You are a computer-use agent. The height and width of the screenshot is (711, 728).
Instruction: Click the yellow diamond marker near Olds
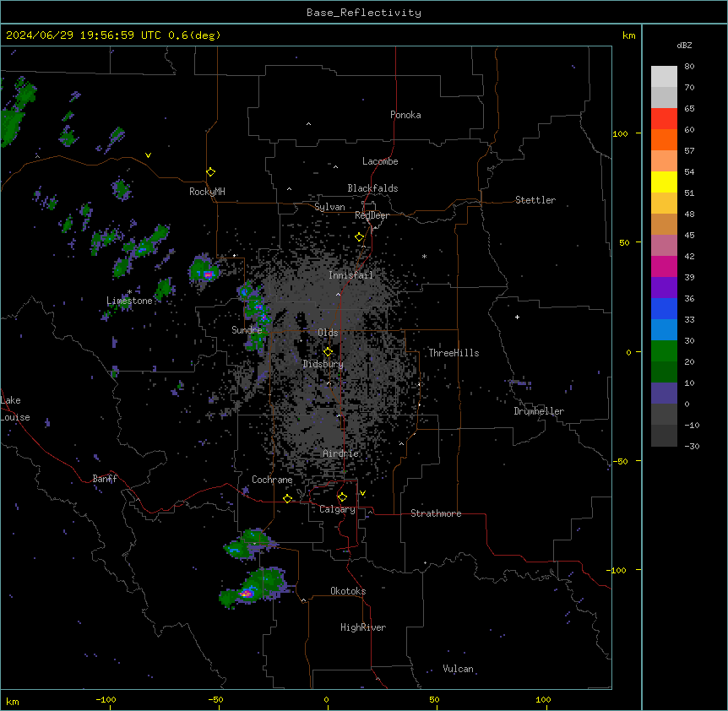tap(328, 352)
